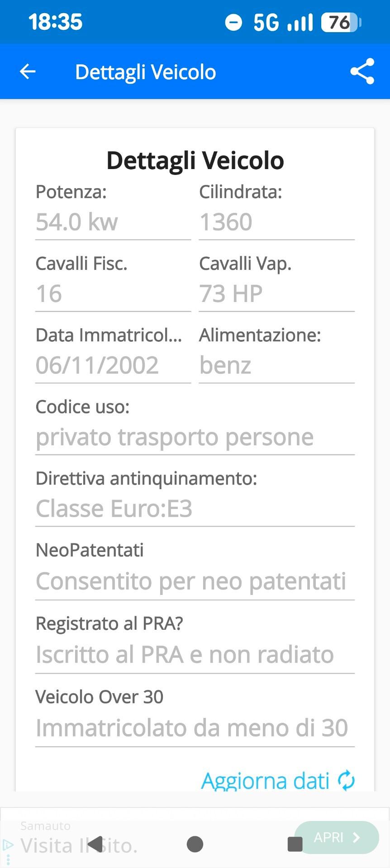The image size is (390, 868).
Task: Tap the Samauto advertiser name
Action: coord(45,825)
